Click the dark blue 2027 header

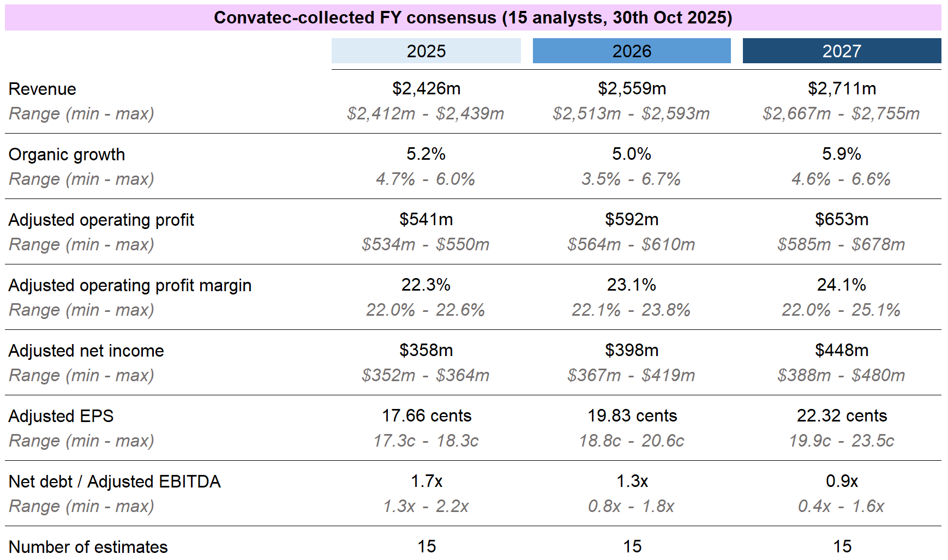(842, 51)
